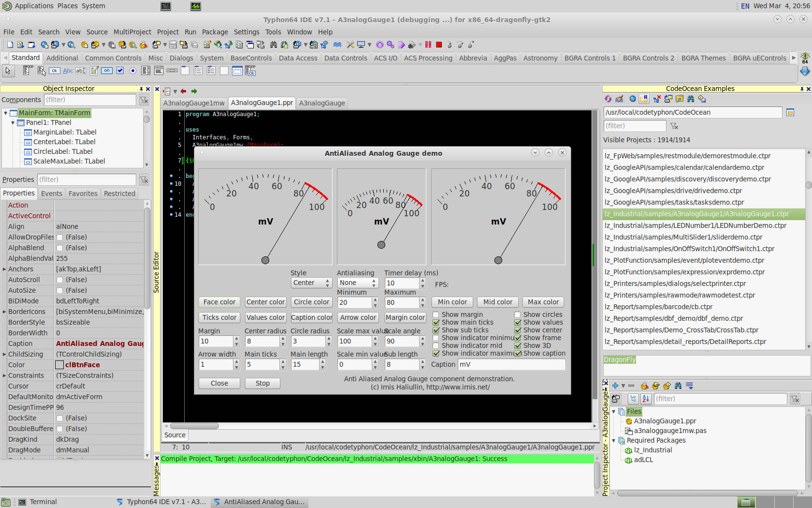Image resolution: width=812 pixels, height=508 pixels.
Task: Click the Source Editor horizontal scrollbar thumb
Action: click(194, 426)
